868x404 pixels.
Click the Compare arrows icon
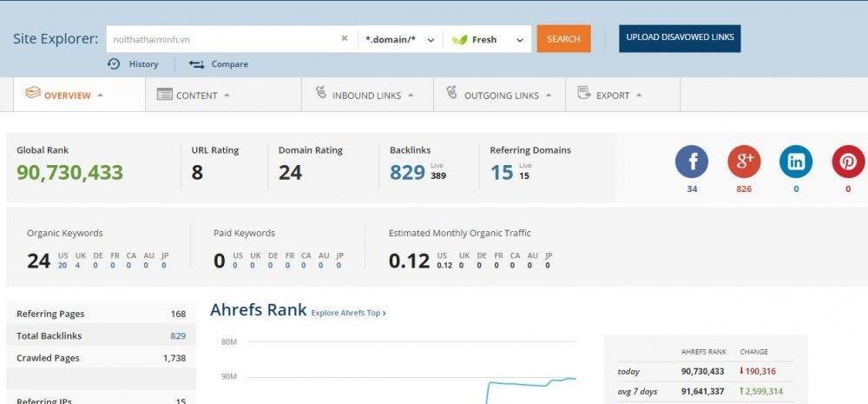click(x=196, y=64)
